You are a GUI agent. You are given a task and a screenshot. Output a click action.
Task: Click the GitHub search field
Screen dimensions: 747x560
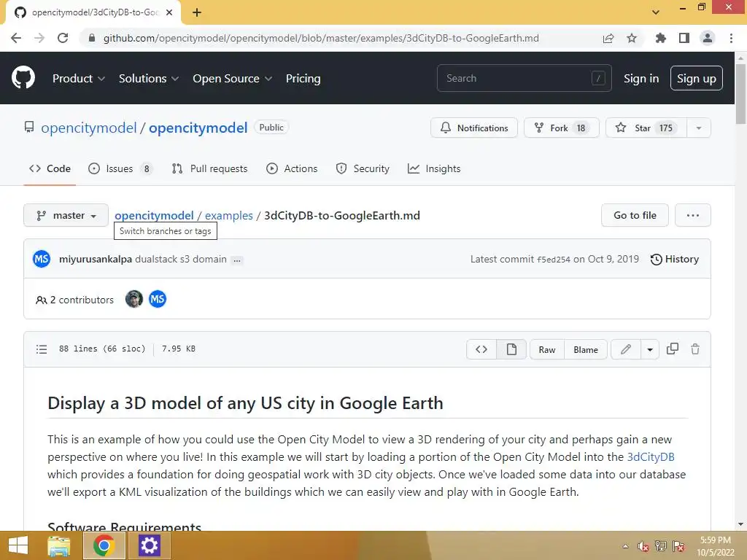tap(524, 78)
